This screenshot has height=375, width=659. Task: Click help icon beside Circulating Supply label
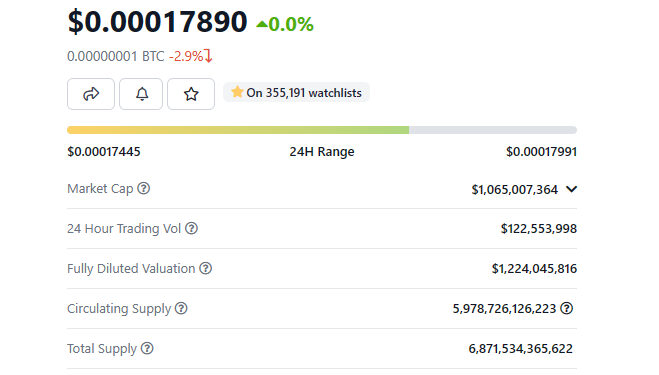(x=181, y=308)
